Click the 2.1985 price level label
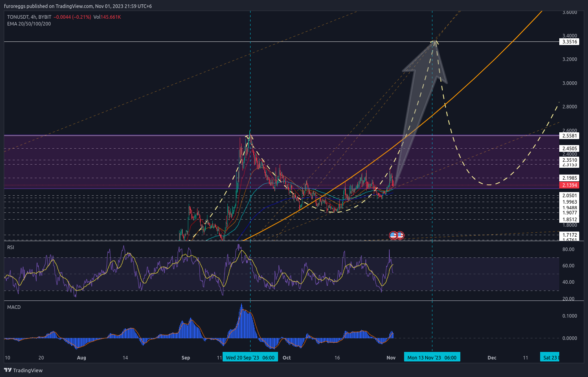Screen dimensions: 588x377 [x=570, y=178]
